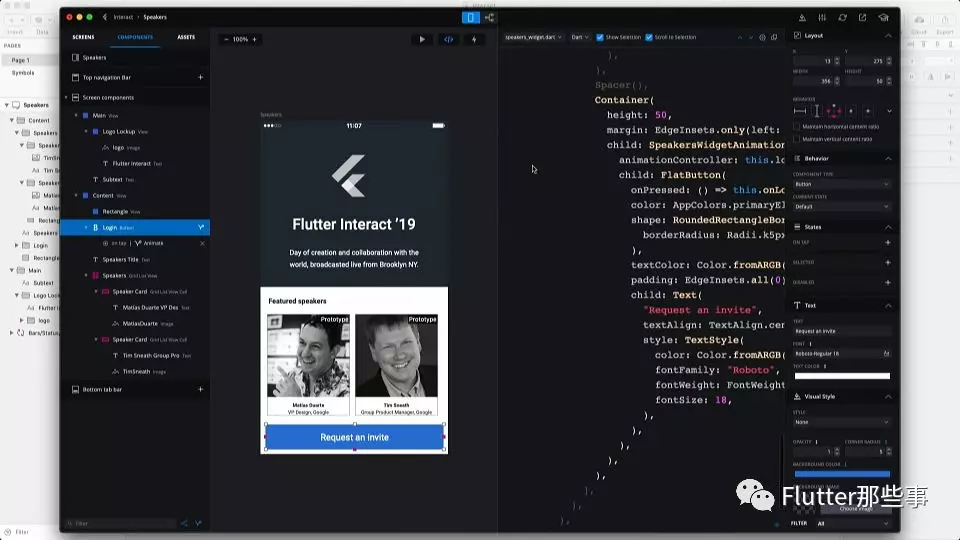The width and height of the screenshot is (960, 540).
Task: Set vertical resize behavior icon
Action: tap(817, 111)
